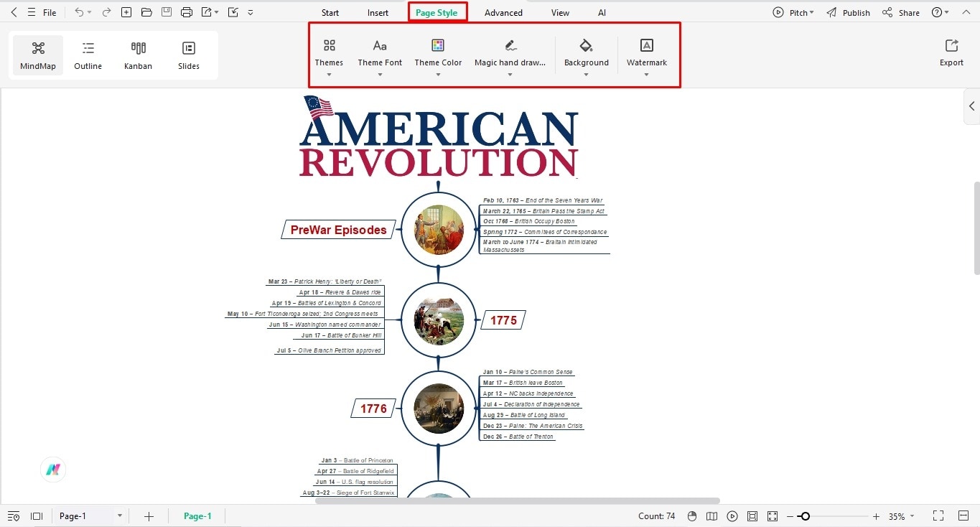Select 'Jul 4 – Declaration of Independence' entry

tap(531, 404)
